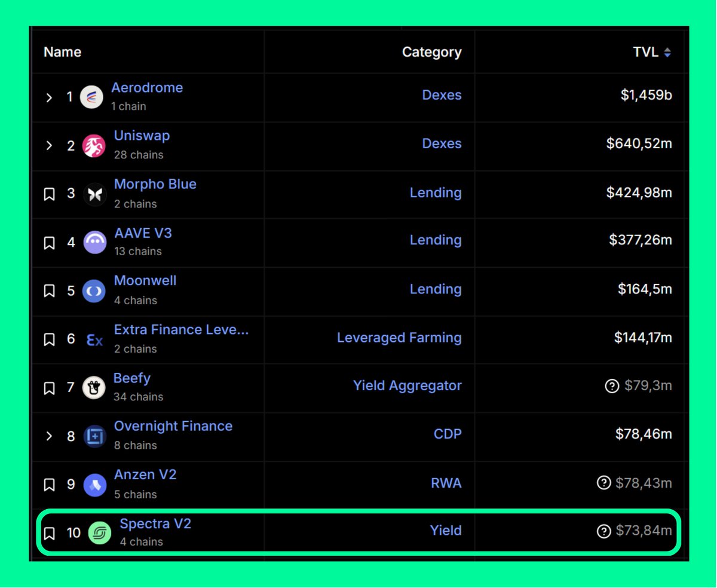The image size is (717, 588).
Task: Sort table by TVL arrows icon
Action: point(667,53)
